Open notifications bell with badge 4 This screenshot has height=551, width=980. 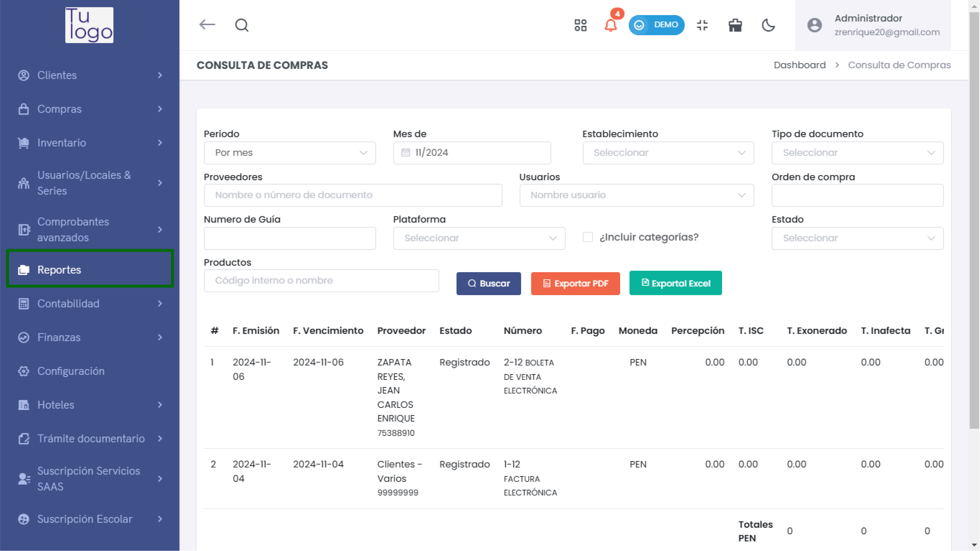[611, 25]
